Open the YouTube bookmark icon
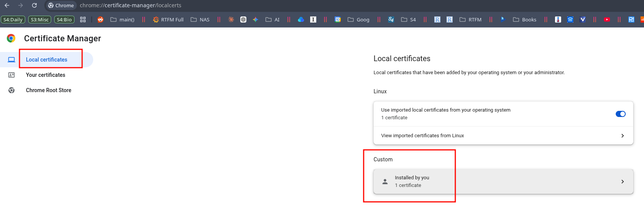The image size is (644, 216). (x=607, y=19)
